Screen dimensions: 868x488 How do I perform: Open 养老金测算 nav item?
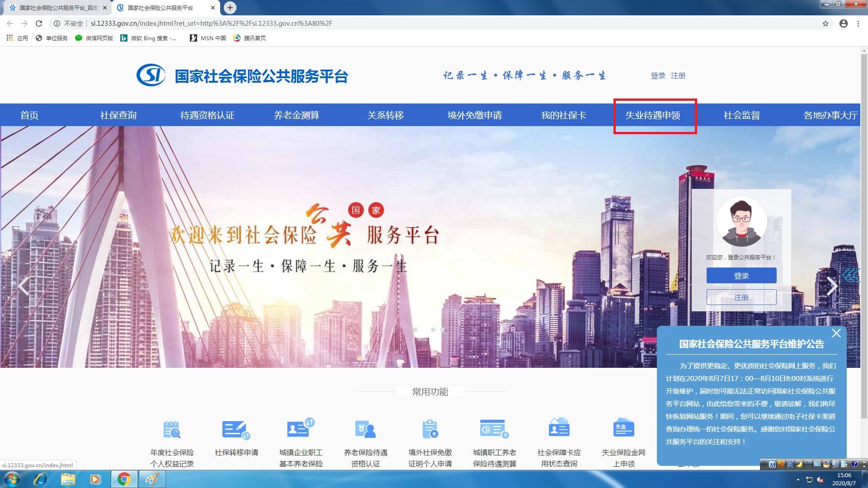click(x=297, y=115)
